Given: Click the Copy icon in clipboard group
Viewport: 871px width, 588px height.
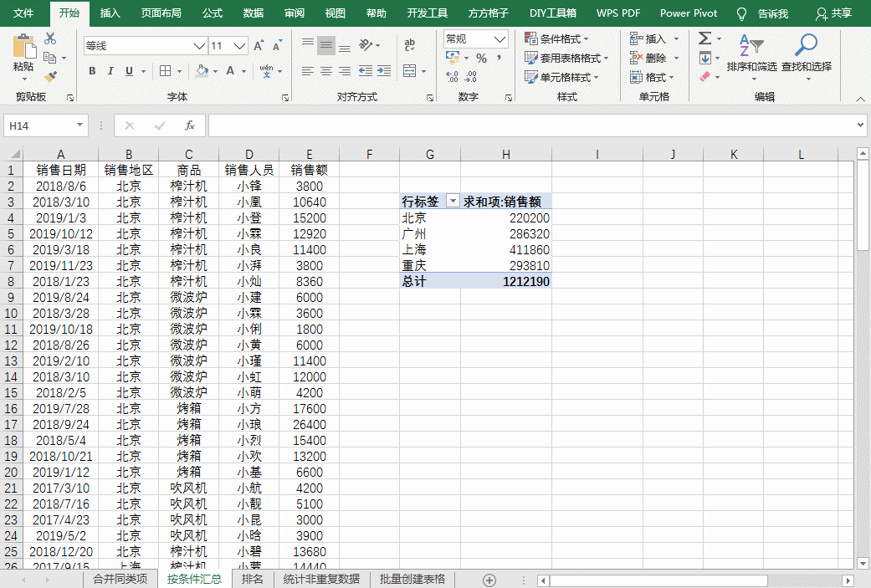Looking at the screenshot, I should point(50,58).
